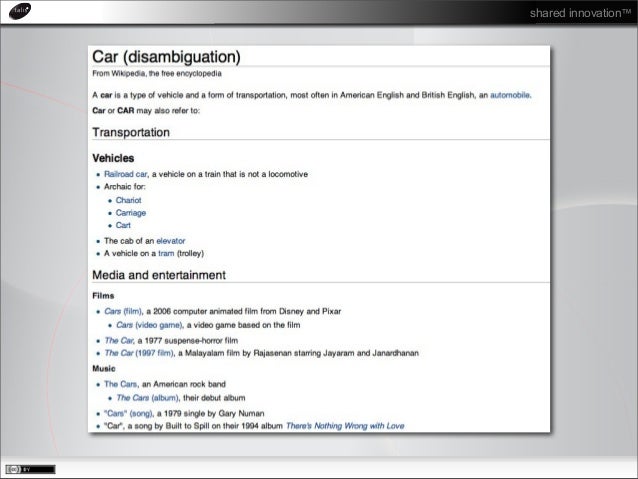Click "Car or CAR may also refer to:" text
This screenshot has width=638, height=479.
(x=146, y=111)
